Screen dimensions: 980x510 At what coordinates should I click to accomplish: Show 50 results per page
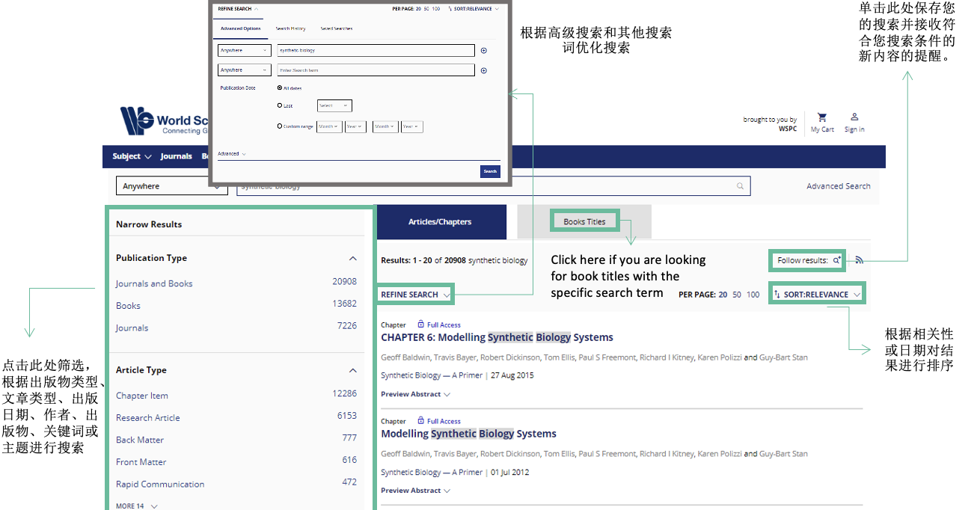[x=737, y=295]
